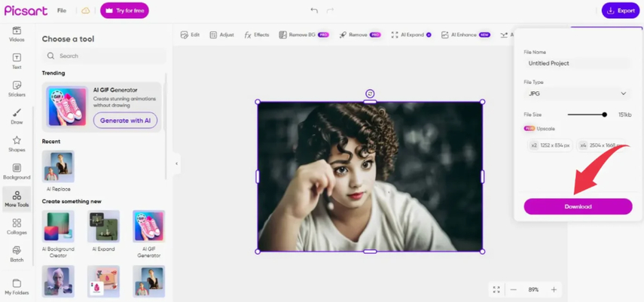Image resolution: width=644 pixels, height=302 pixels.
Task: Click the Export button
Action: click(x=622, y=11)
